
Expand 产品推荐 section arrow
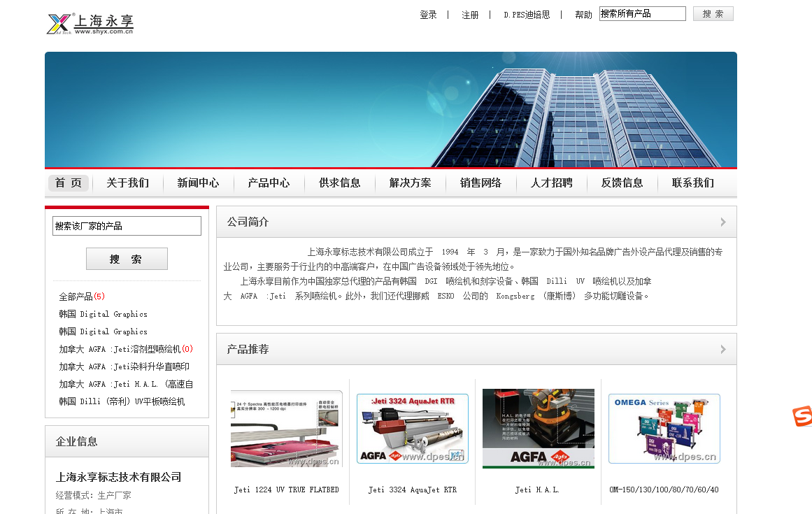tap(722, 349)
